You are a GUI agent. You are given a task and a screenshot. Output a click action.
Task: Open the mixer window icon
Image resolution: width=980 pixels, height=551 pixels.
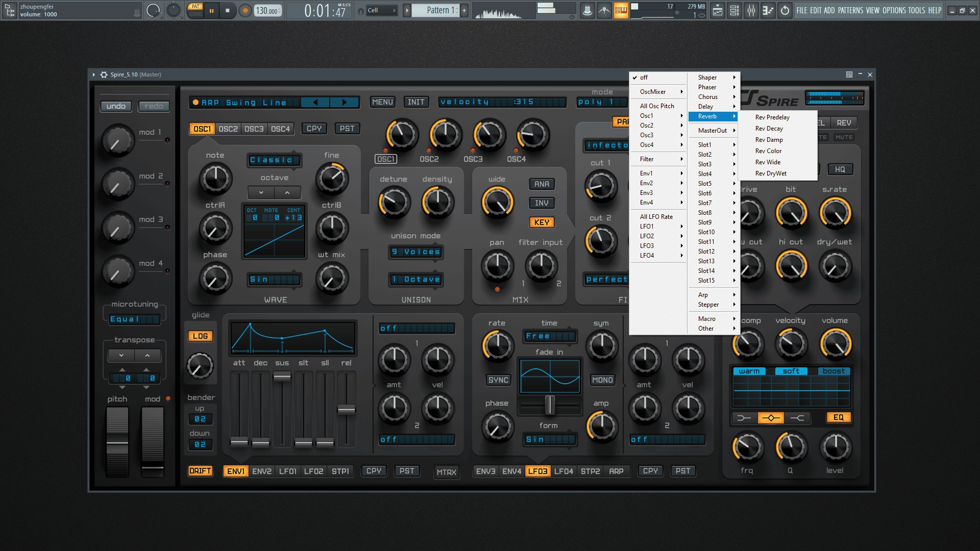coord(751,10)
